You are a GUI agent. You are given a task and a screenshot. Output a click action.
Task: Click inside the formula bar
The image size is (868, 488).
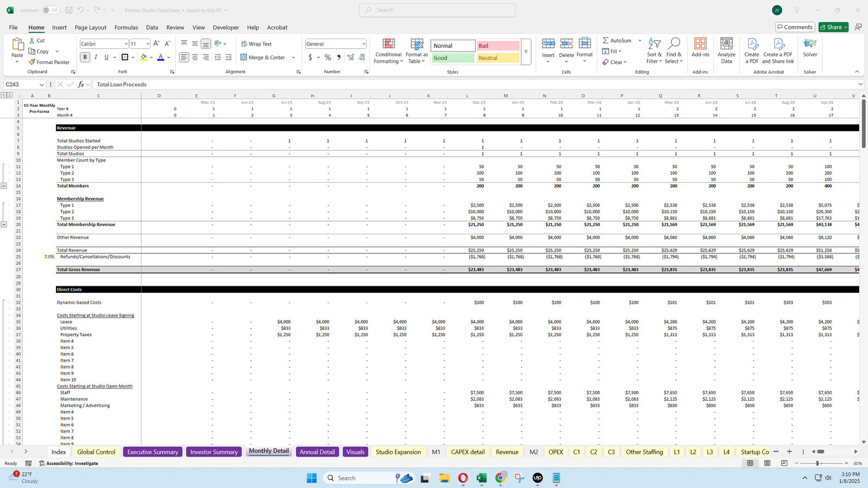217,85
